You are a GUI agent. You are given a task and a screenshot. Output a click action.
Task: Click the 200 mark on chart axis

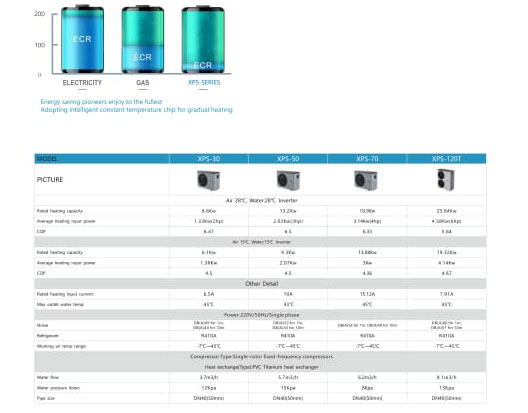click(x=39, y=14)
